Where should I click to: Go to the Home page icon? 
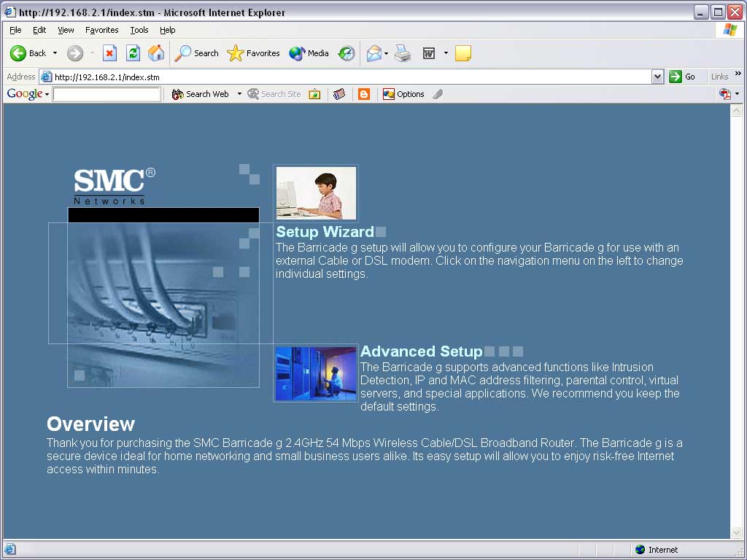156,53
